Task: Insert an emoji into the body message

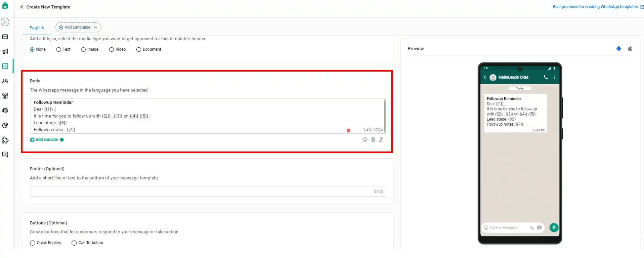Action: click(x=365, y=140)
